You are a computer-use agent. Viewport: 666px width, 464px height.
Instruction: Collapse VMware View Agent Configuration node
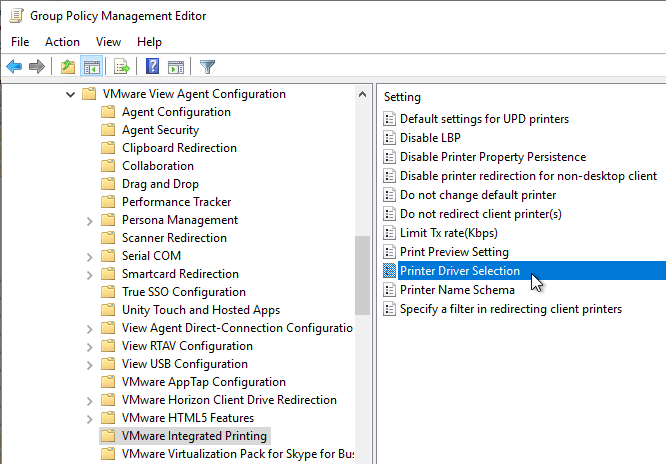point(71,94)
